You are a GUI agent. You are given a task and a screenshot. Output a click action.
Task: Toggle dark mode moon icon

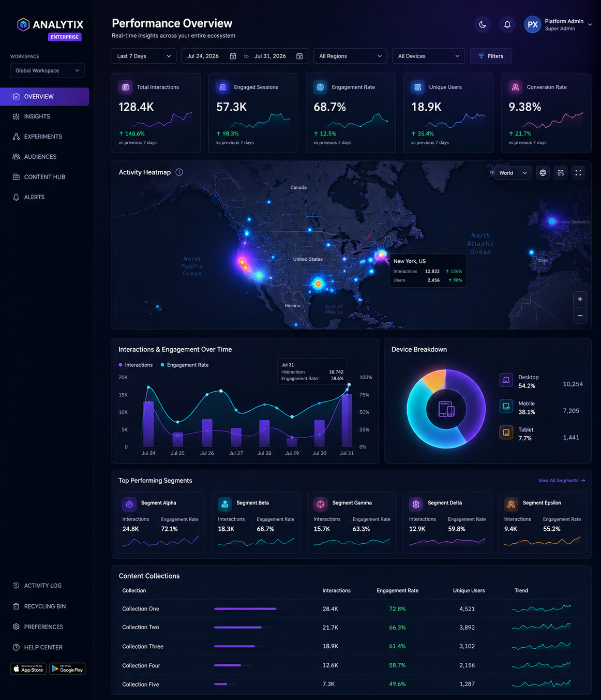click(x=483, y=24)
